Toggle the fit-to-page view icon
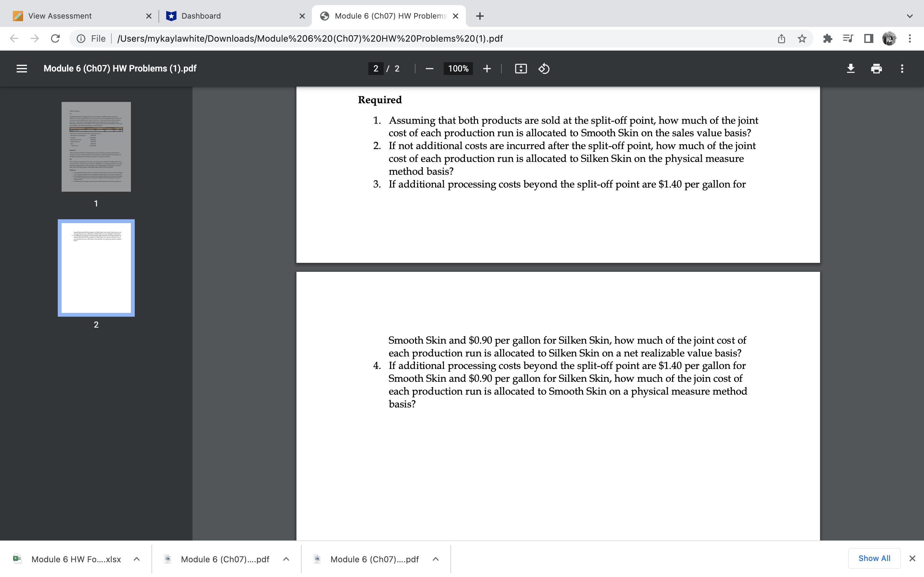This screenshot has width=924, height=577. (x=520, y=68)
